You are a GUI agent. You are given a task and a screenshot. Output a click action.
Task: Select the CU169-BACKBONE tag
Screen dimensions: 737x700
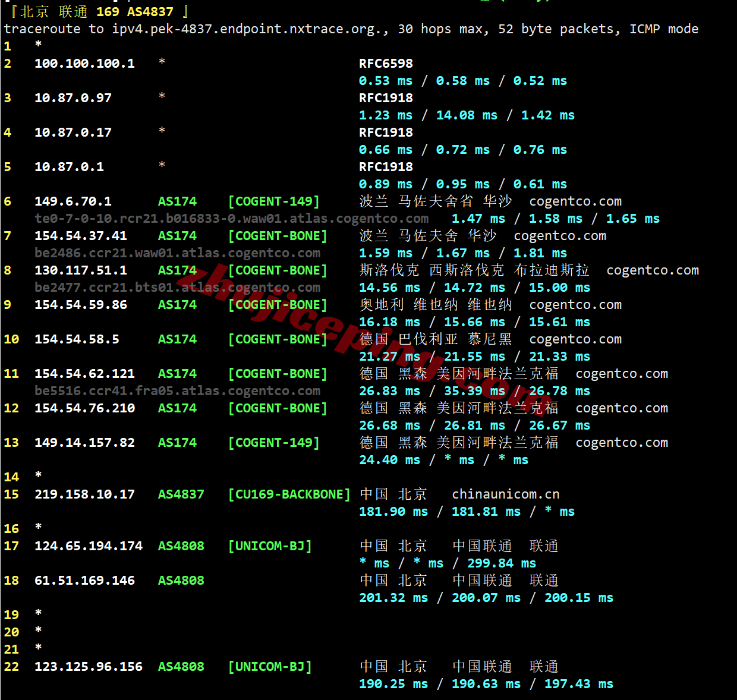pos(289,494)
